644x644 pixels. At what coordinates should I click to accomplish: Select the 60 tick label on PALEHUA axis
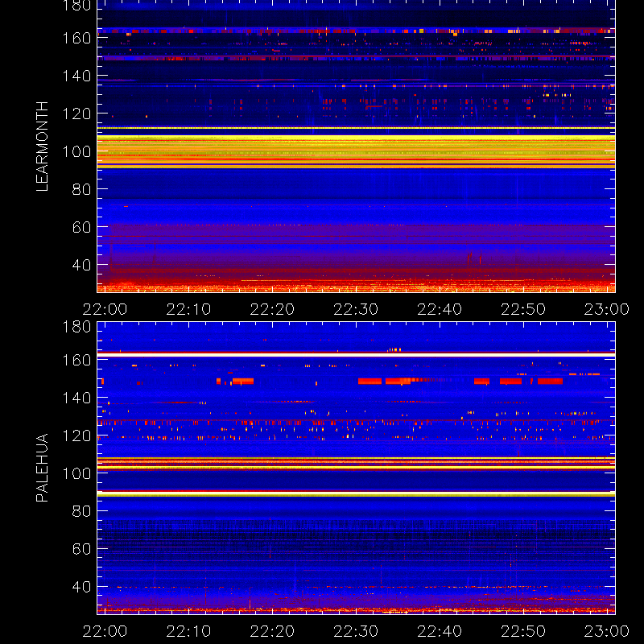tap(81, 549)
